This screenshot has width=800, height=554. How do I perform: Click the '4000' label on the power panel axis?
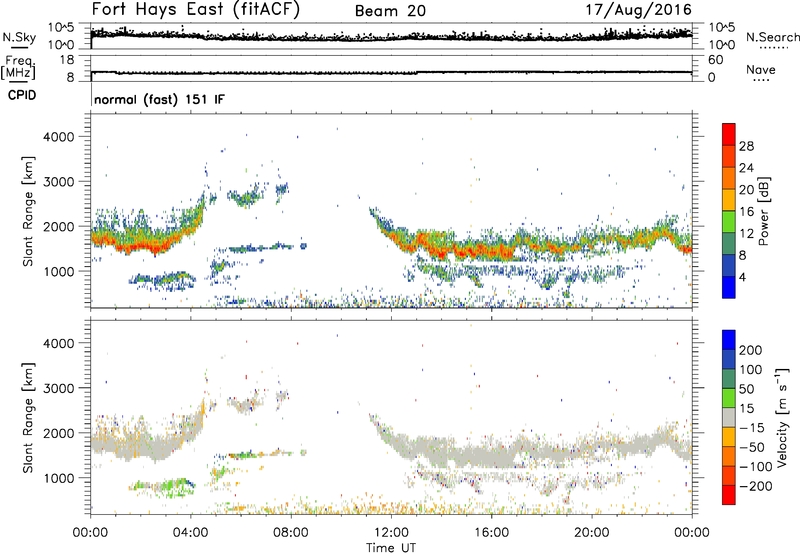click(58, 137)
